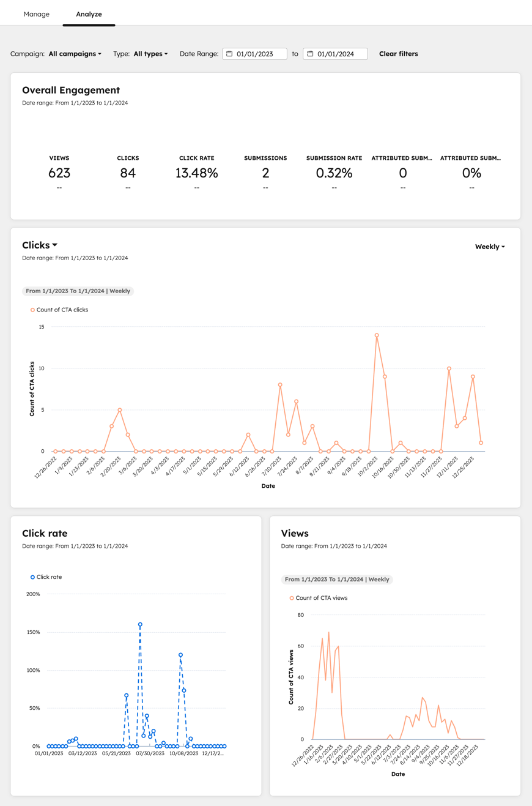Click the date range chip above the Clicks chart
Viewport: 532px width, 806px height.
pos(78,291)
